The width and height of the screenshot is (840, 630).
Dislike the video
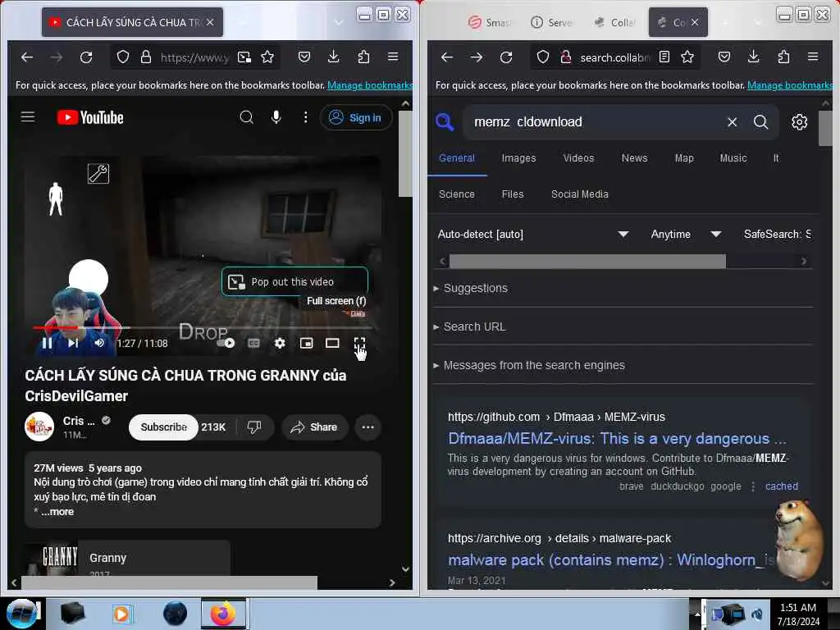click(x=254, y=427)
